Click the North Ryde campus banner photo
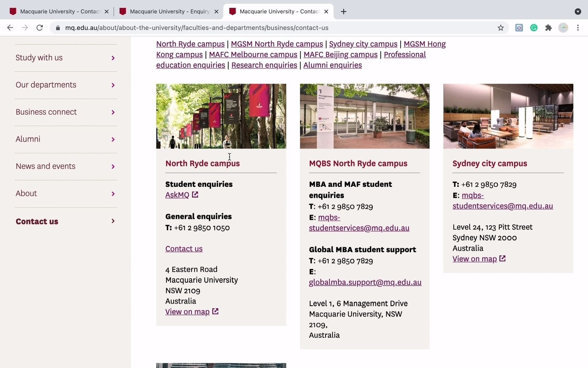The height and width of the screenshot is (368, 588). click(221, 116)
